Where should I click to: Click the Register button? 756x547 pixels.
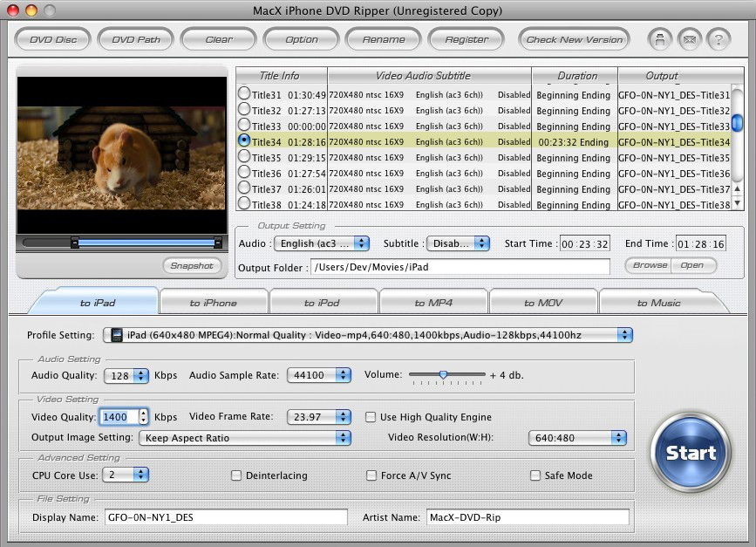click(467, 39)
